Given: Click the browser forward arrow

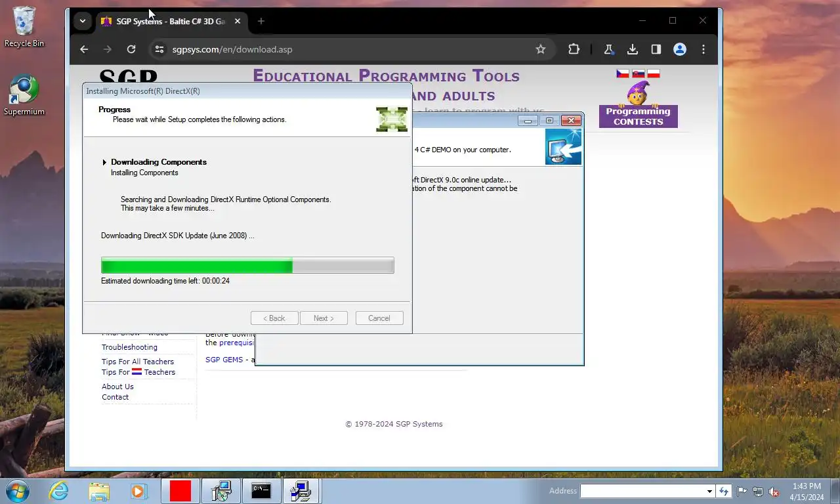Looking at the screenshot, I should click(108, 49).
